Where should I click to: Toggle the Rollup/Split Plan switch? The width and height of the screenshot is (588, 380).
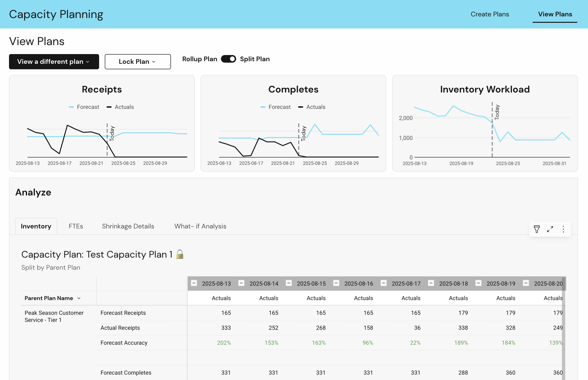tap(228, 59)
